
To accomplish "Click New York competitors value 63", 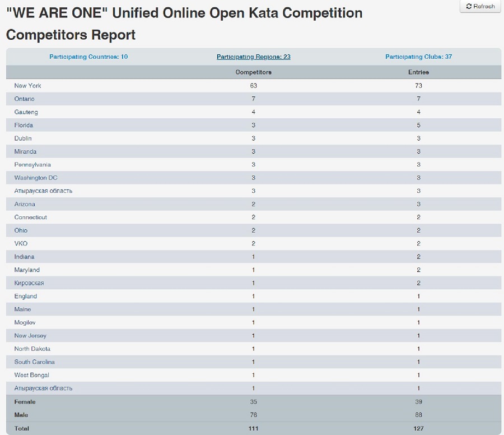I will pyautogui.click(x=253, y=86).
